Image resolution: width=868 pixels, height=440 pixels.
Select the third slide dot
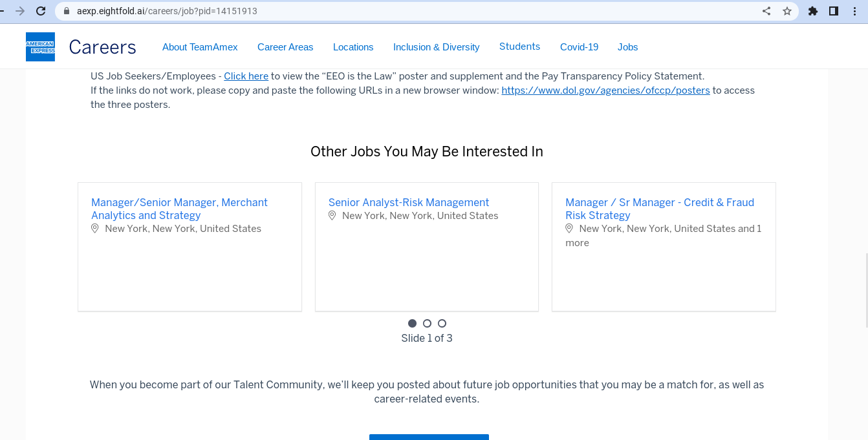pyautogui.click(x=442, y=324)
